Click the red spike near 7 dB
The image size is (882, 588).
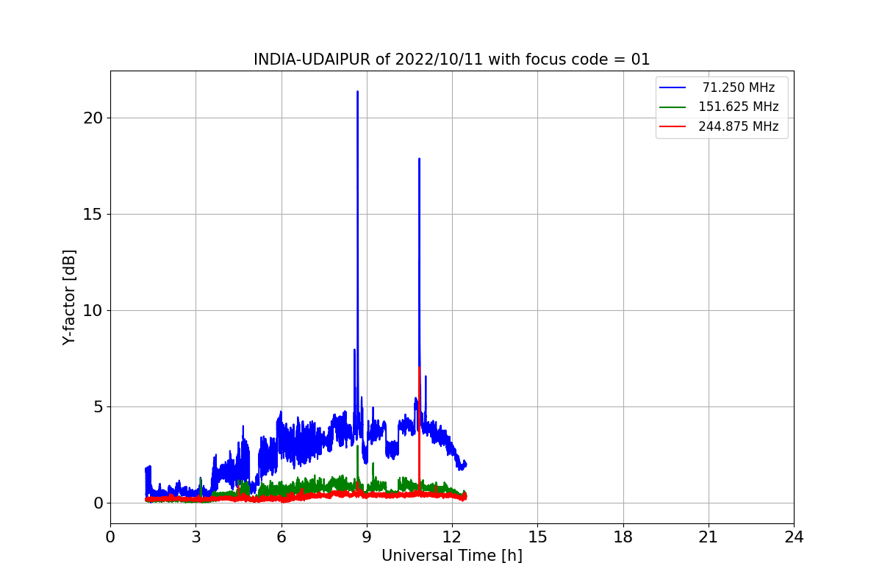point(419,369)
